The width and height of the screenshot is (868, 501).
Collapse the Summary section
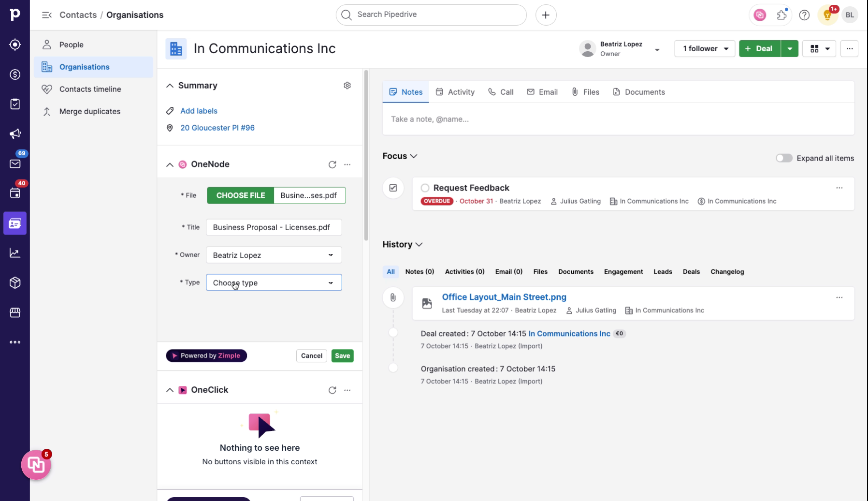point(170,86)
